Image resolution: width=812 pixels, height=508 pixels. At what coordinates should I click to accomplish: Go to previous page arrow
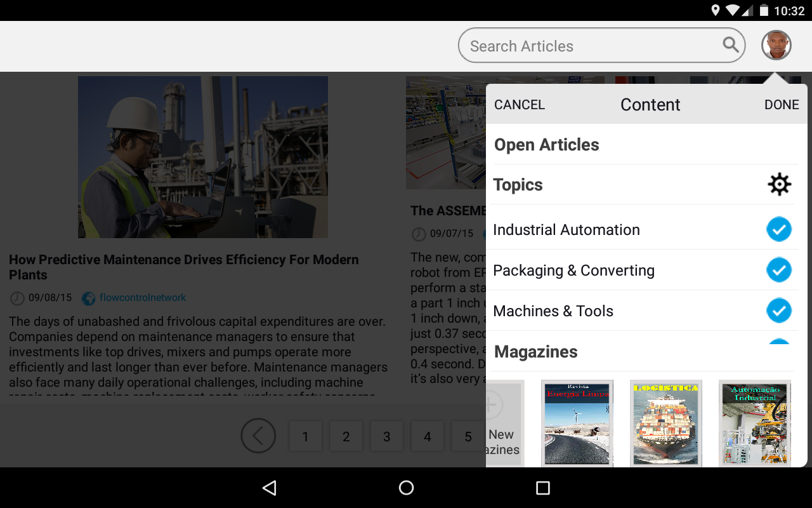[258, 436]
